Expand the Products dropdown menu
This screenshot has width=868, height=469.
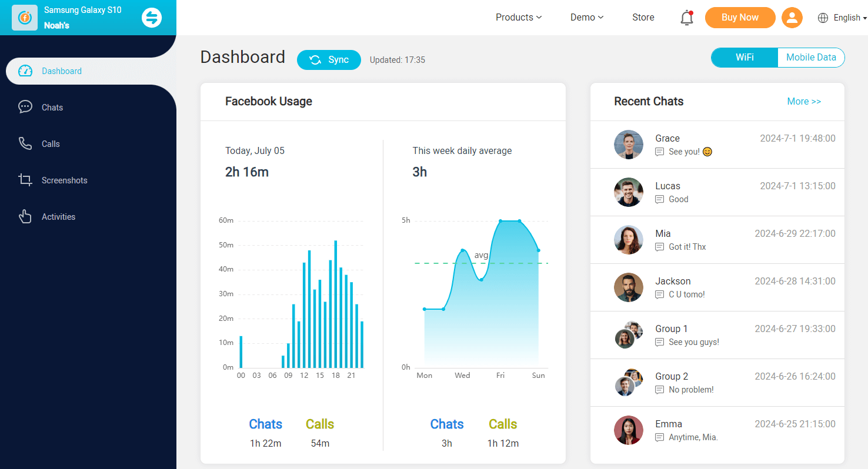coord(519,18)
